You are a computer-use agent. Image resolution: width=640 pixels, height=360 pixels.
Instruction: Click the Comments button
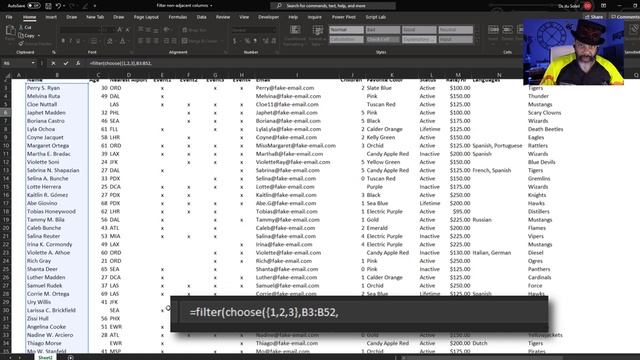[625, 17]
